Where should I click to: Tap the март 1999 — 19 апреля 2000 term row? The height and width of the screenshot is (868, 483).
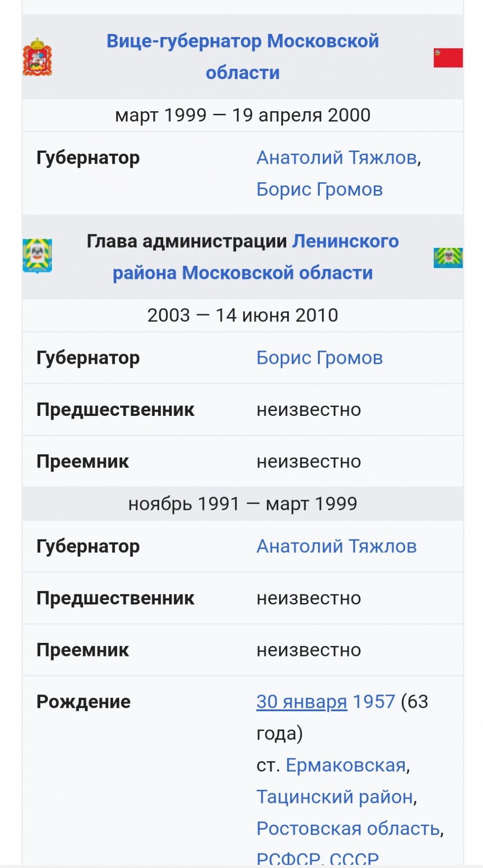[243, 115]
